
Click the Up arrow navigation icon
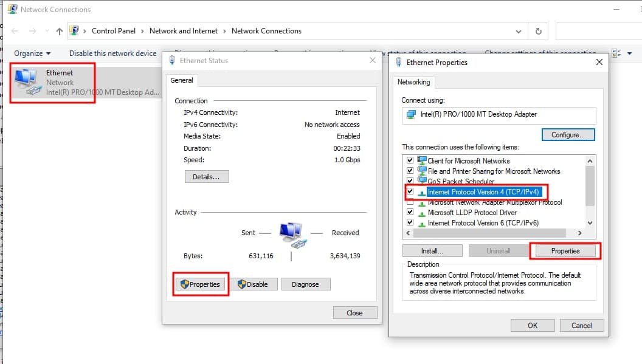click(x=59, y=31)
